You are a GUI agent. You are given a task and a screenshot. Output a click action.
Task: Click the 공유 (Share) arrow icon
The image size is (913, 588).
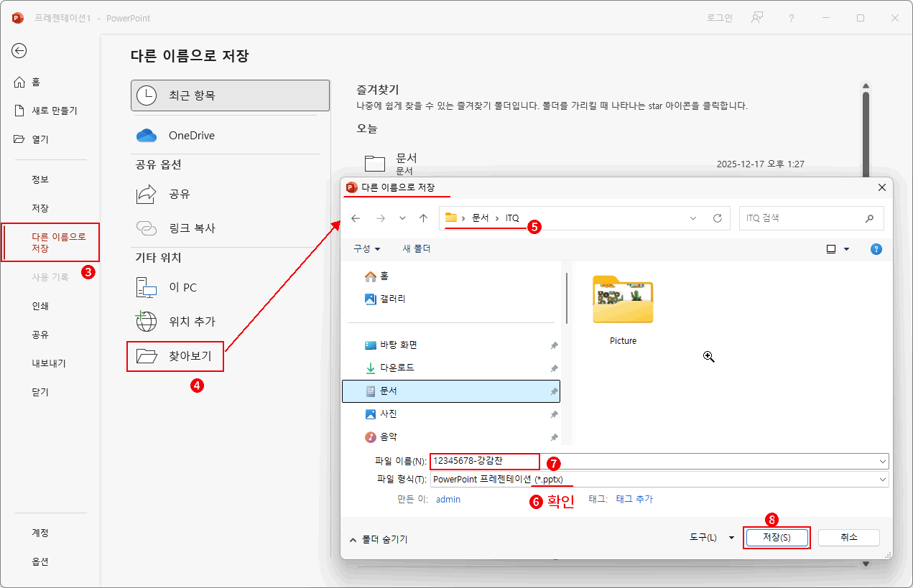click(x=146, y=193)
